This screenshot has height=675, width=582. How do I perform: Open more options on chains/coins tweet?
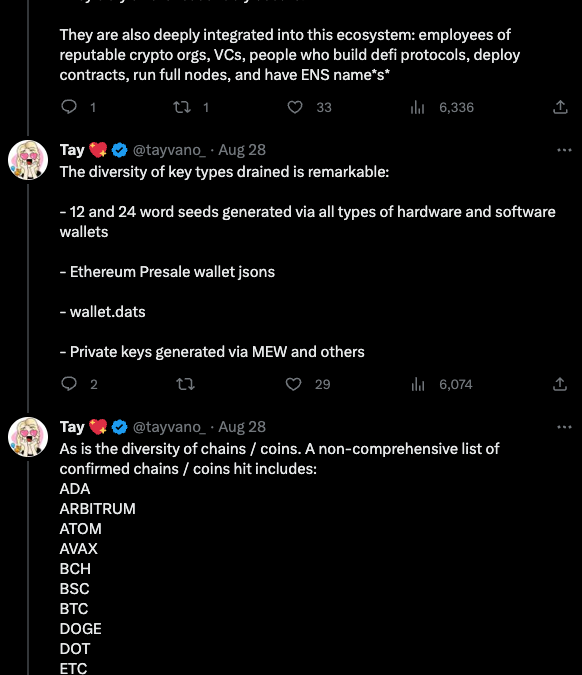(564, 427)
